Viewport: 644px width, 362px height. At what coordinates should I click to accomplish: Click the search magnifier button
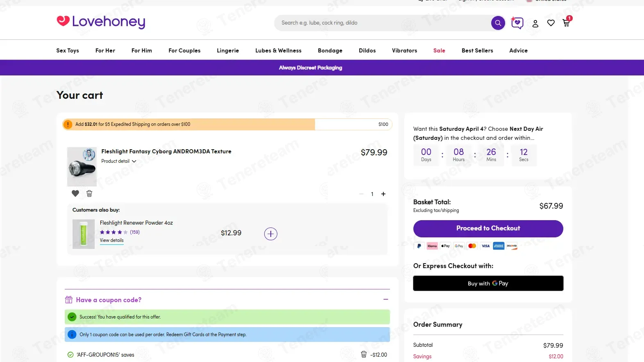point(498,23)
